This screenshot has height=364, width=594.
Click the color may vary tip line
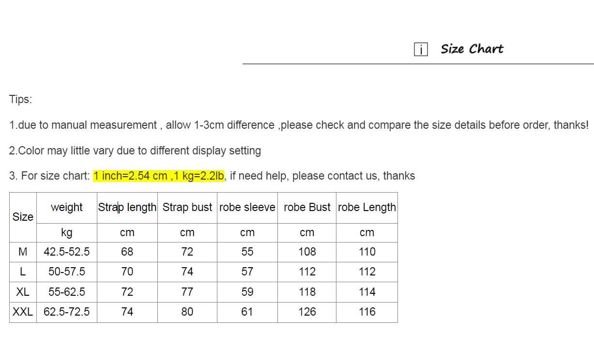tap(135, 151)
